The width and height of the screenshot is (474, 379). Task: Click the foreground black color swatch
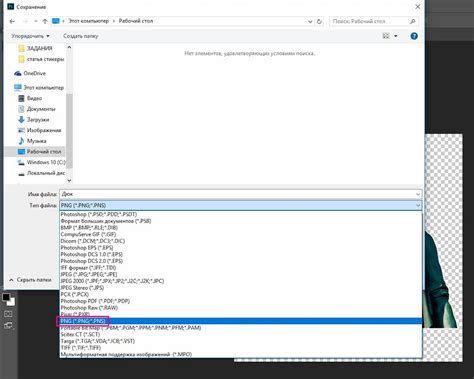[x=6, y=297]
